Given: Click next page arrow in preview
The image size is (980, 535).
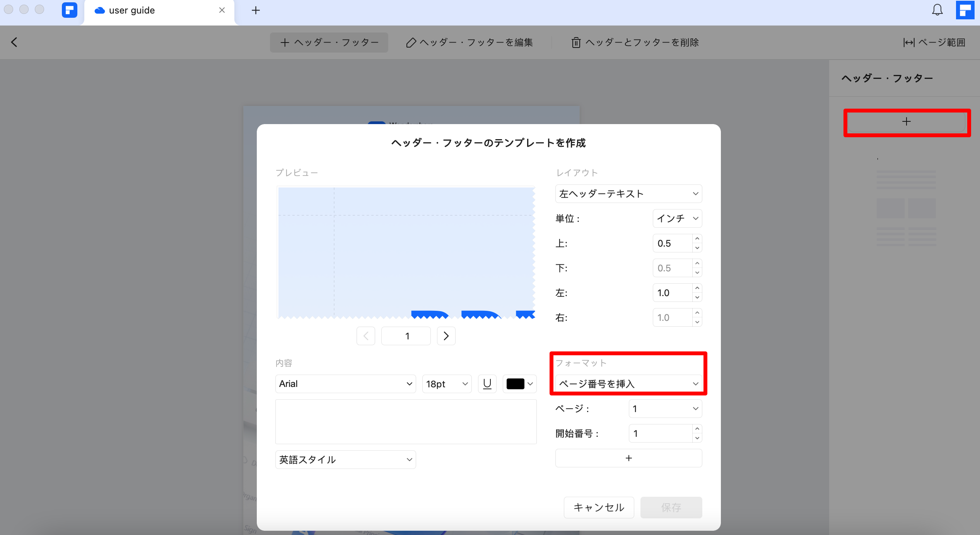Looking at the screenshot, I should 446,336.
